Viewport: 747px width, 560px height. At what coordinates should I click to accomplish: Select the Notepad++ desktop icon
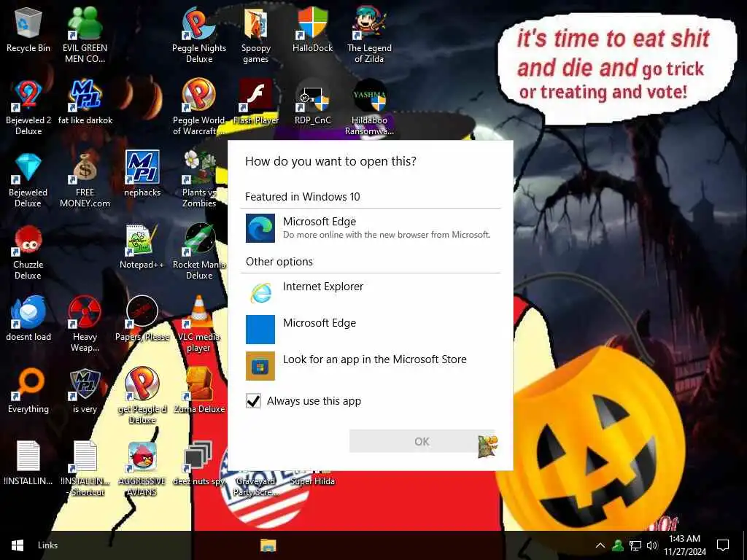[142, 246]
